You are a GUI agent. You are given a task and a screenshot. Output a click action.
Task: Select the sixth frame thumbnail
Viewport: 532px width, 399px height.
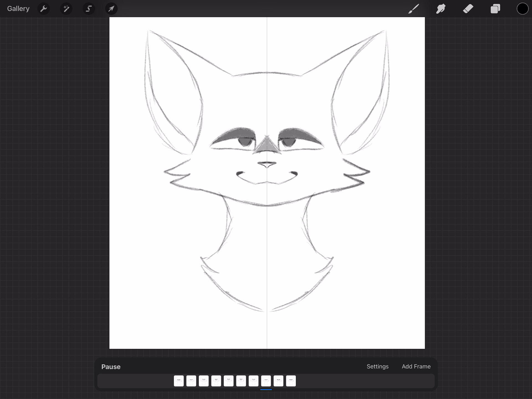coord(241,381)
